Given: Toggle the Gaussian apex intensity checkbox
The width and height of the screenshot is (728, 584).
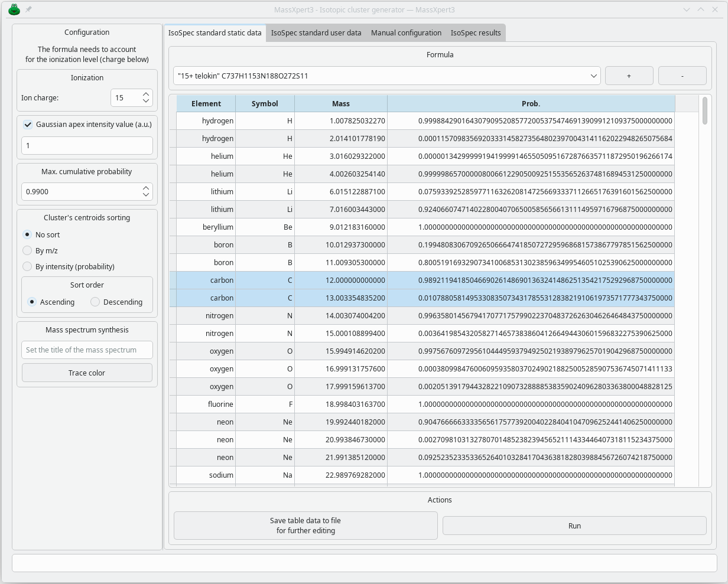Looking at the screenshot, I should [27, 124].
